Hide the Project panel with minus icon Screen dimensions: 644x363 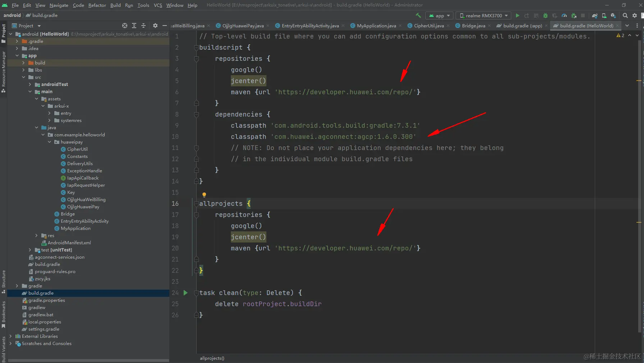[165, 26]
